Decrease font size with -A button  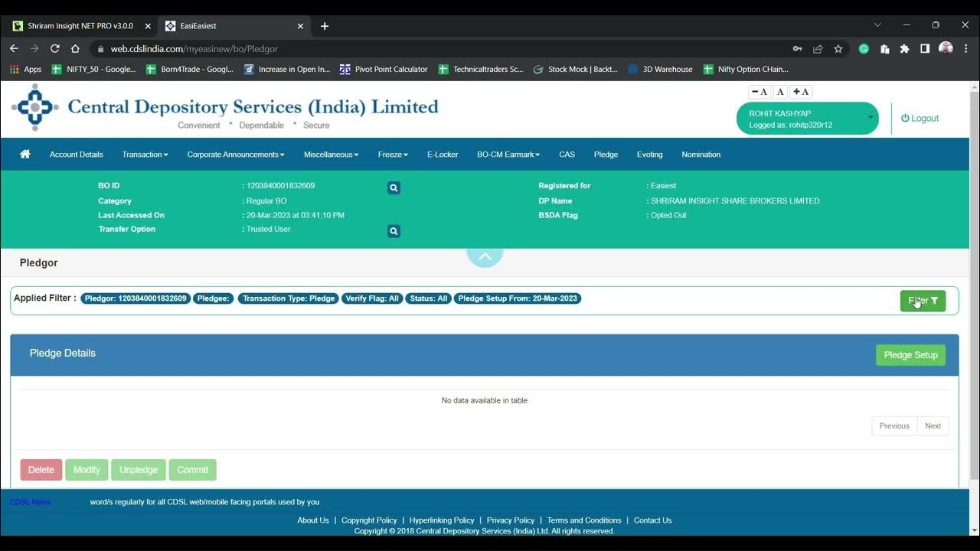tap(759, 92)
